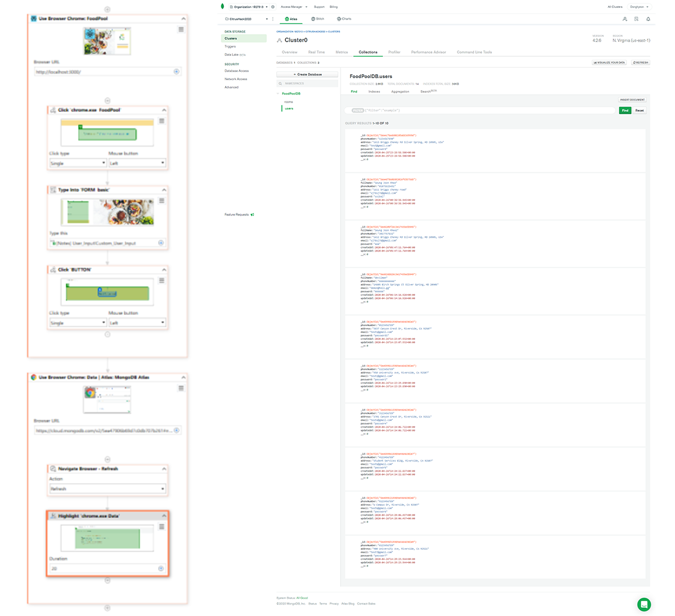Click FoodPool browser thumbnail preview
Image resolution: width=675 pixels, height=616 pixels.
107,41
